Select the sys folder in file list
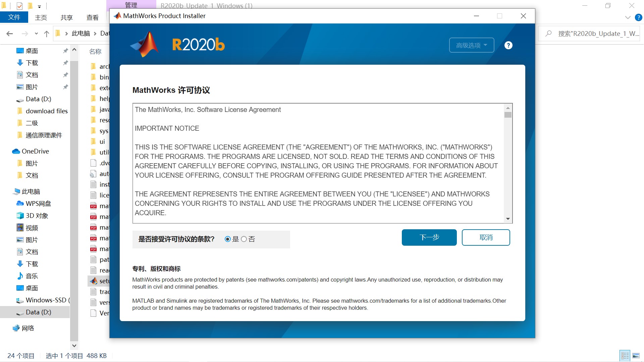 point(100,131)
